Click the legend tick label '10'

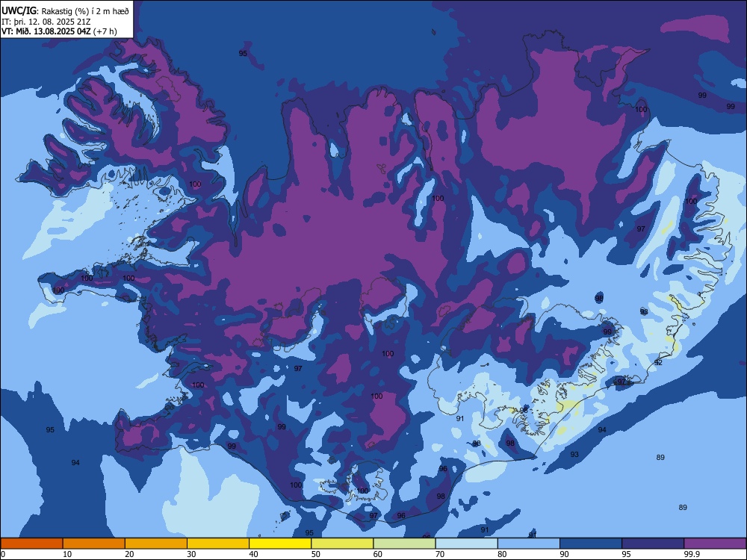pos(67,554)
